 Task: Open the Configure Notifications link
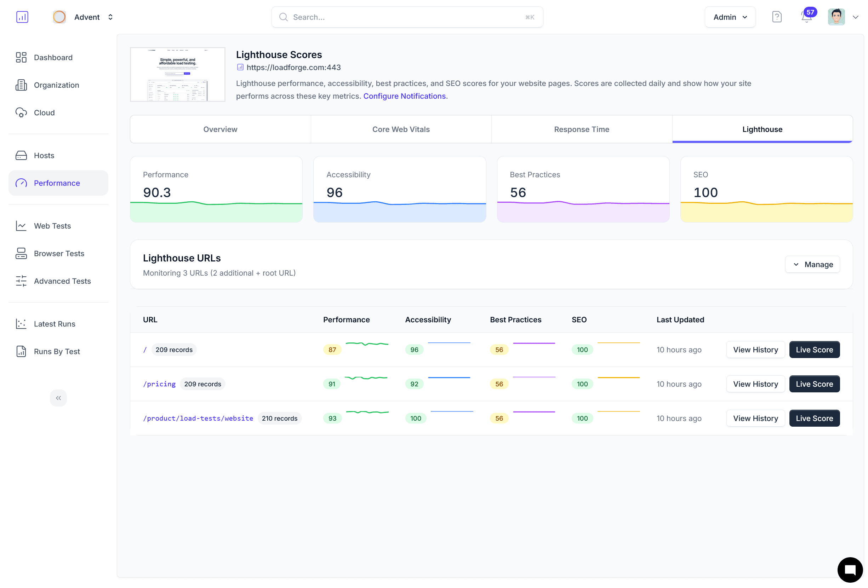(405, 96)
